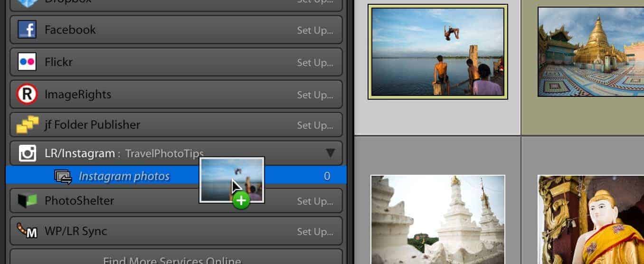Click the Flickr service icon
The image size is (644, 264).
27,62
